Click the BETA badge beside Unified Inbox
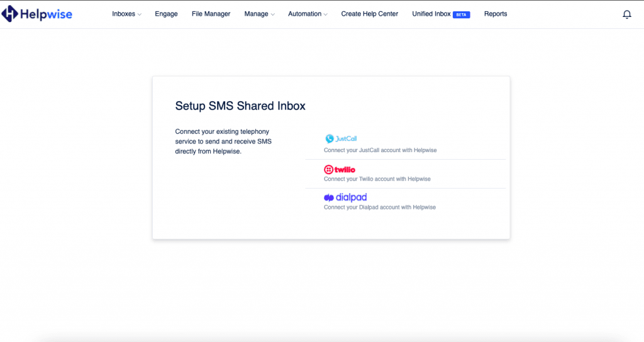The height and width of the screenshot is (342, 644). click(x=461, y=14)
